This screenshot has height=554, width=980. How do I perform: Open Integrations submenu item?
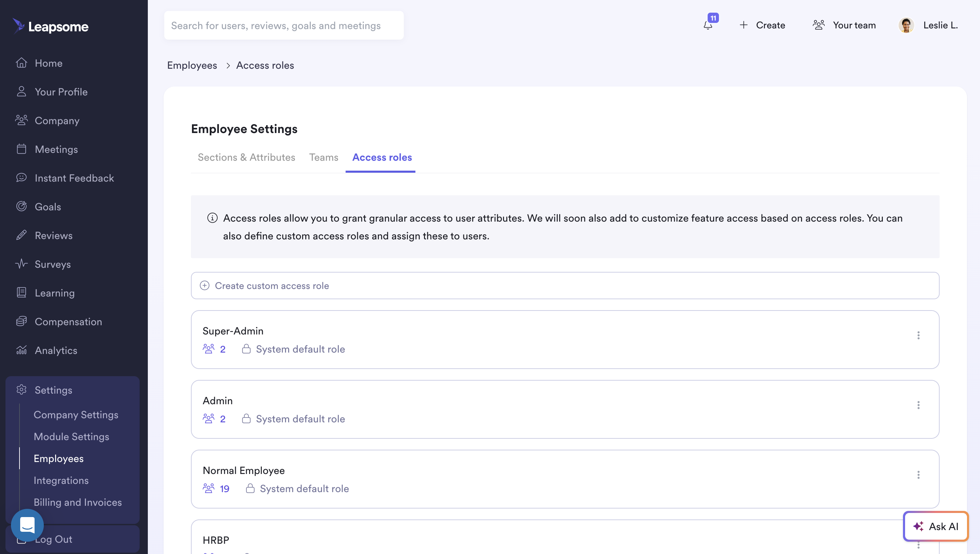pyautogui.click(x=61, y=480)
